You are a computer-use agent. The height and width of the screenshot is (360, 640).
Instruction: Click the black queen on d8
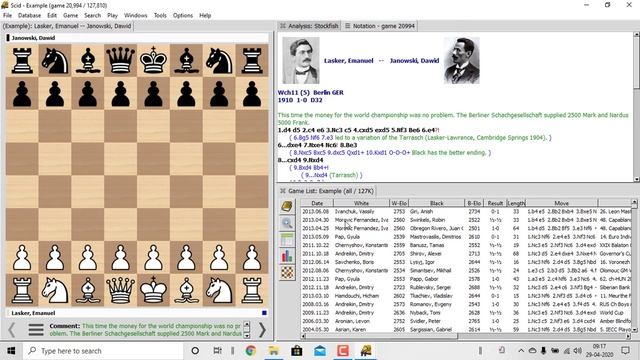120,60
